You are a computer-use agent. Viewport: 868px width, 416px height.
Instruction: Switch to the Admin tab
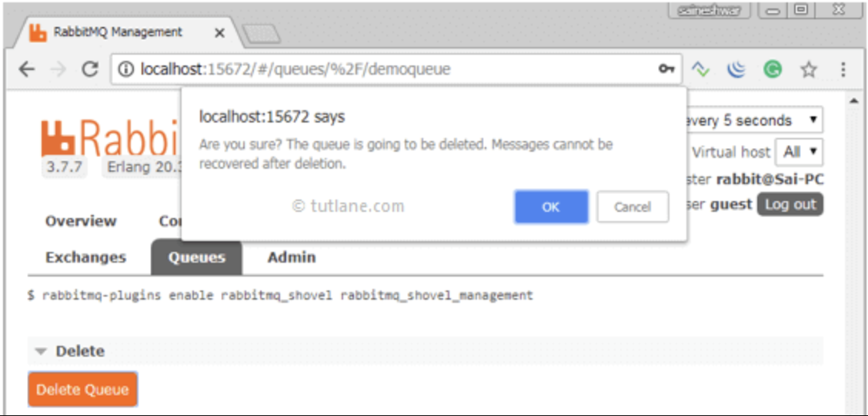point(292,257)
